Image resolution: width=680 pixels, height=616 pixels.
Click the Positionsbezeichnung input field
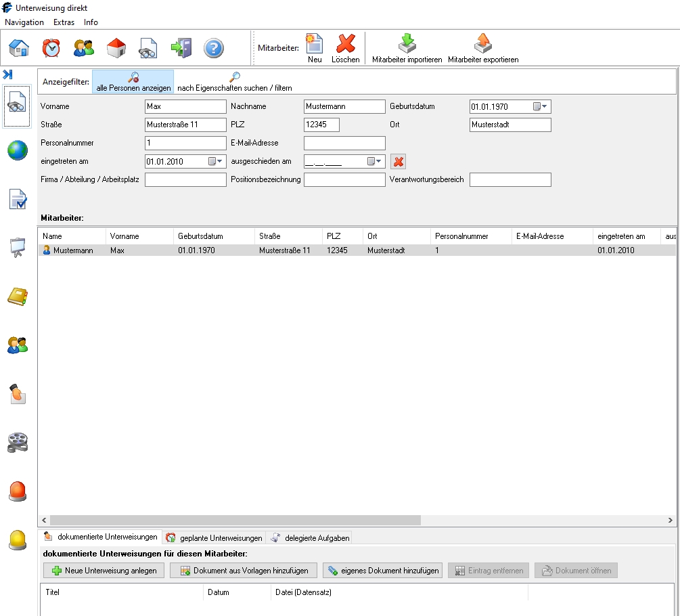[x=344, y=179]
